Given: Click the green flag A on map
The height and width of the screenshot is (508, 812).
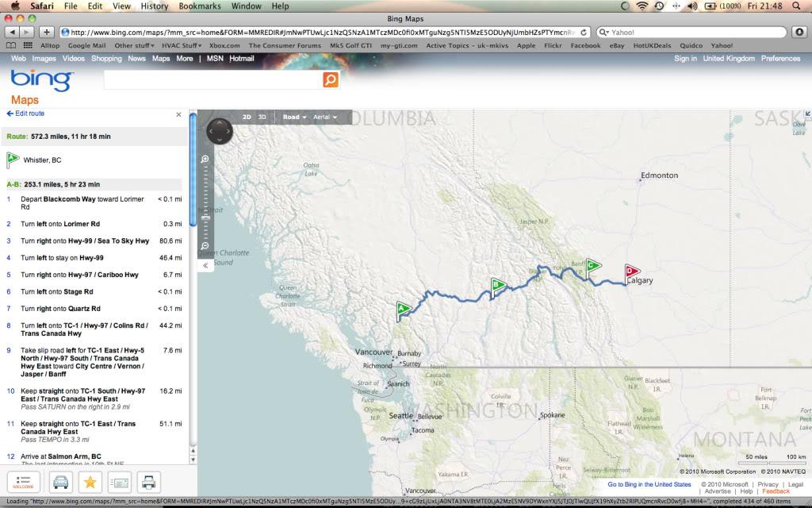Looking at the screenshot, I should point(404,311).
